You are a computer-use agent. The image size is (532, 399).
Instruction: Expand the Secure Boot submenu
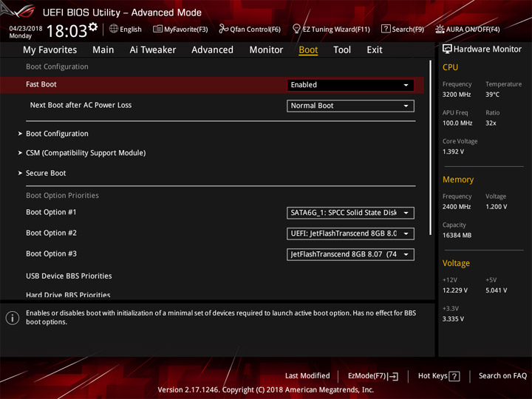click(46, 173)
